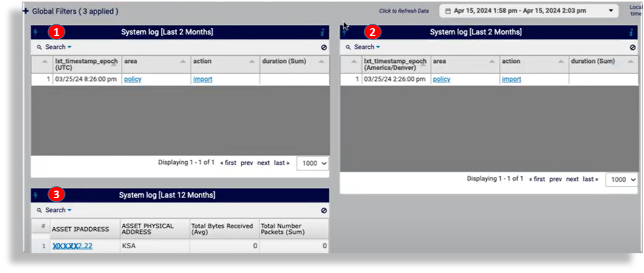Open the date range dropdown
The width and height of the screenshot is (644, 273).
click(611, 11)
